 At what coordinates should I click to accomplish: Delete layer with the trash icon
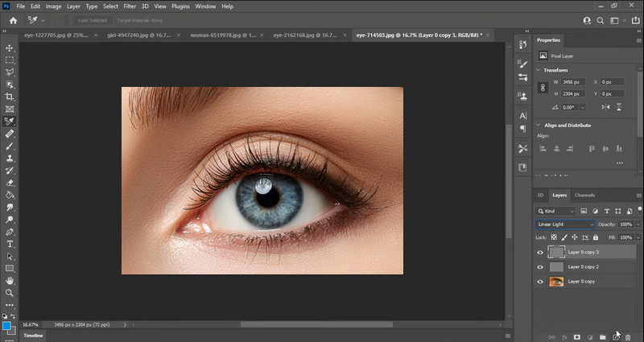click(628, 337)
